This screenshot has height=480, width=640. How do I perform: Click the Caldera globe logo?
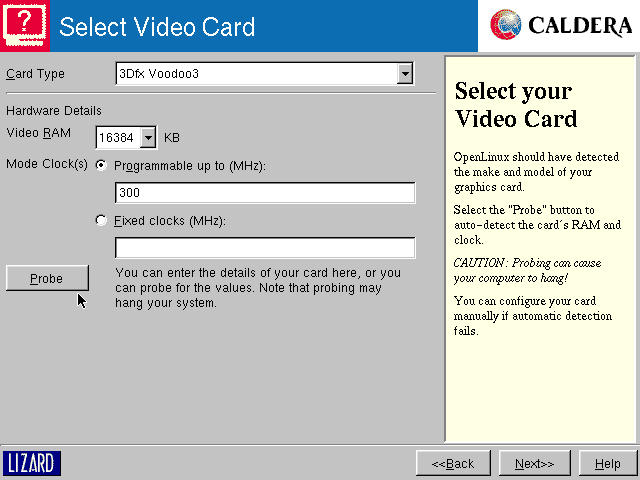point(507,25)
